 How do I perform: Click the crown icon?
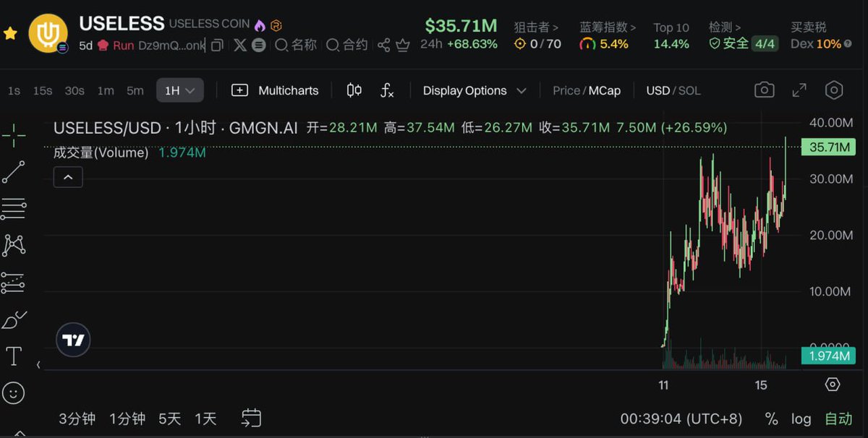(403, 45)
